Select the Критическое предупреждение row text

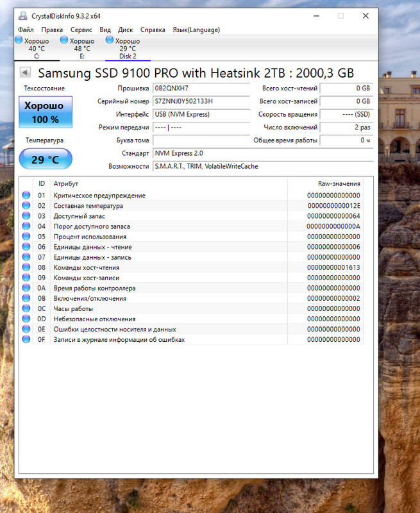99,196
